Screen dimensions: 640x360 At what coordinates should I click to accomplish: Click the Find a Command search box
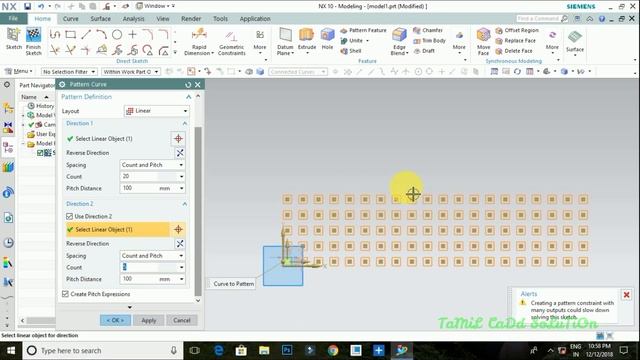click(x=541, y=19)
